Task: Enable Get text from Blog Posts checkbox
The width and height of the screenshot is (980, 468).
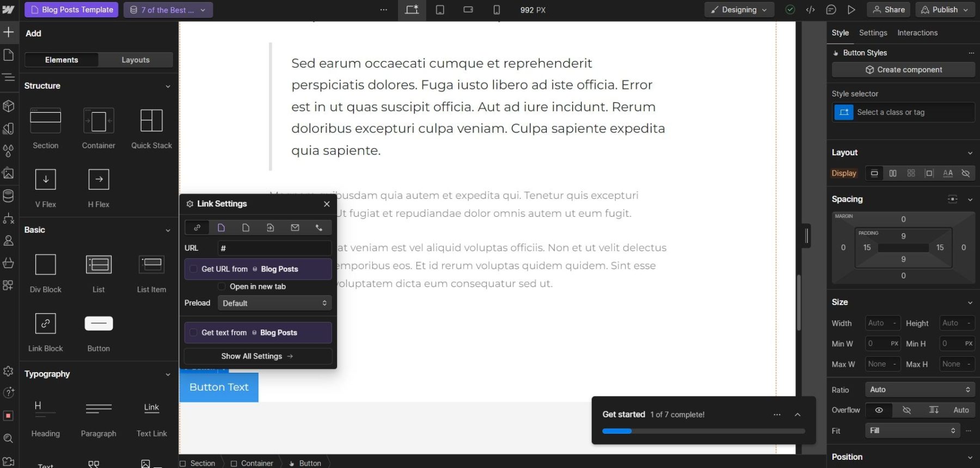Action: click(x=193, y=333)
